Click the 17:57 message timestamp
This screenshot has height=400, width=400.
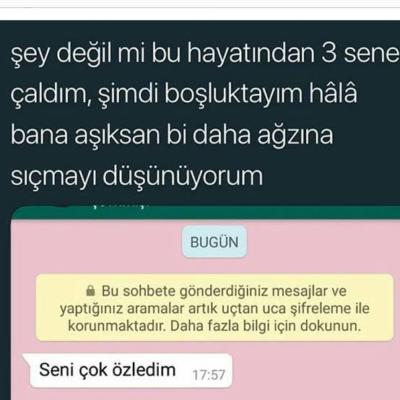[x=209, y=375]
